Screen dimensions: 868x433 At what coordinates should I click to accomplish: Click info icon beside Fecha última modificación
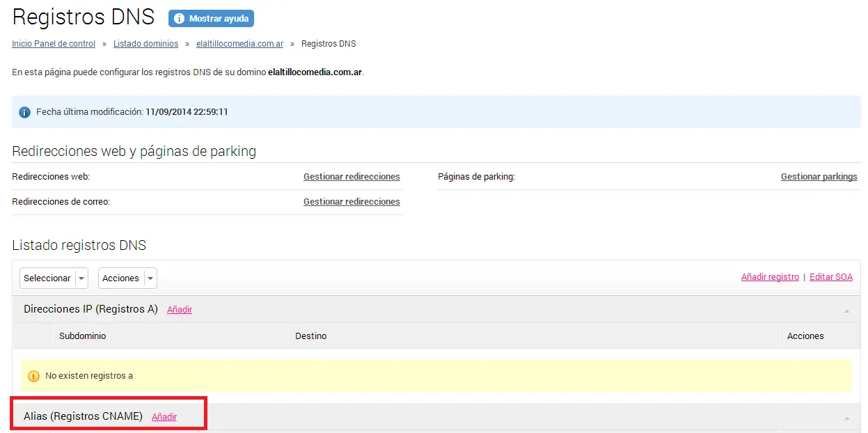click(24, 112)
